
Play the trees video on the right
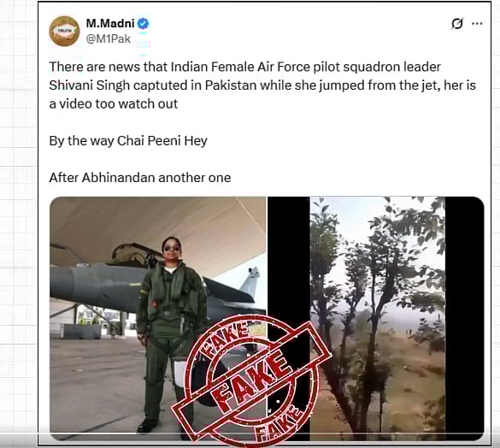point(377,318)
